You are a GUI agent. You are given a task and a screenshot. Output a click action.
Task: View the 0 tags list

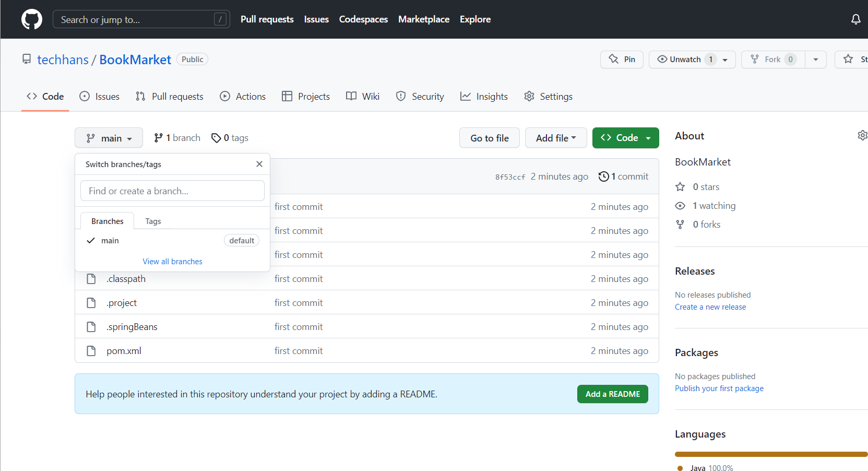(x=230, y=138)
